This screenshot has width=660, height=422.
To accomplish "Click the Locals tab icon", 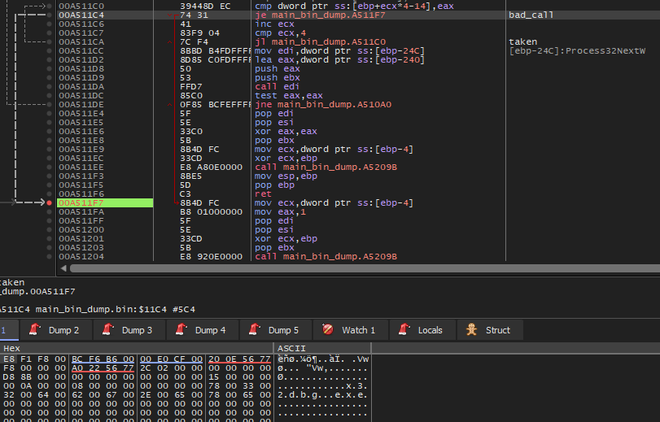I will click(x=404, y=329).
